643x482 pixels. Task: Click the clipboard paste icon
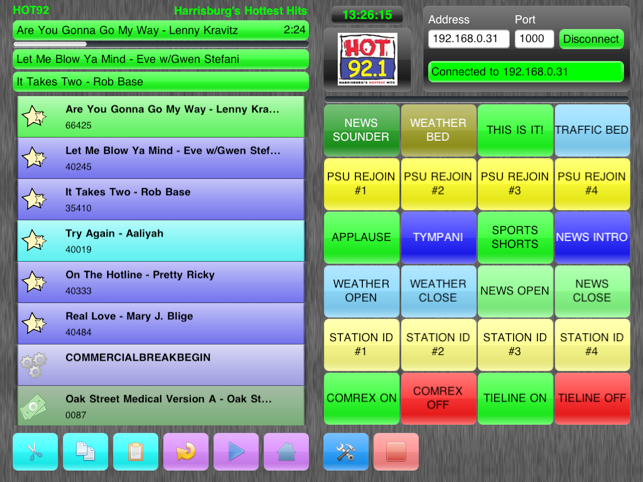(x=136, y=452)
